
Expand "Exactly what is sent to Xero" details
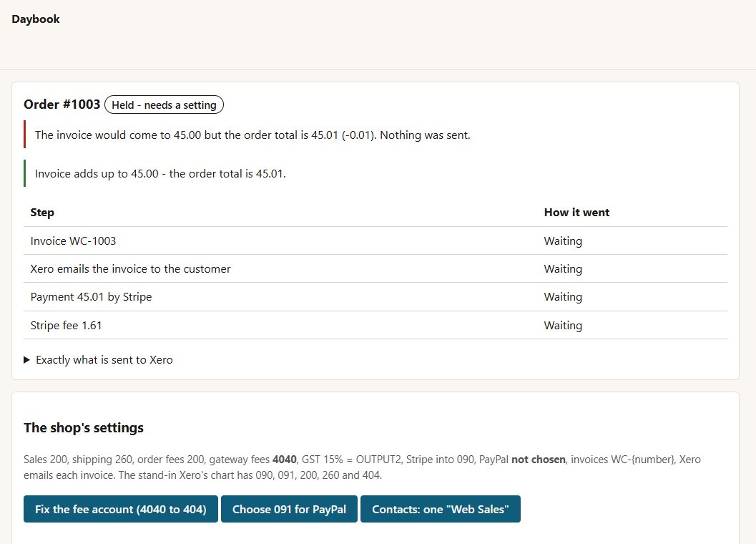(x=99, y=359)
